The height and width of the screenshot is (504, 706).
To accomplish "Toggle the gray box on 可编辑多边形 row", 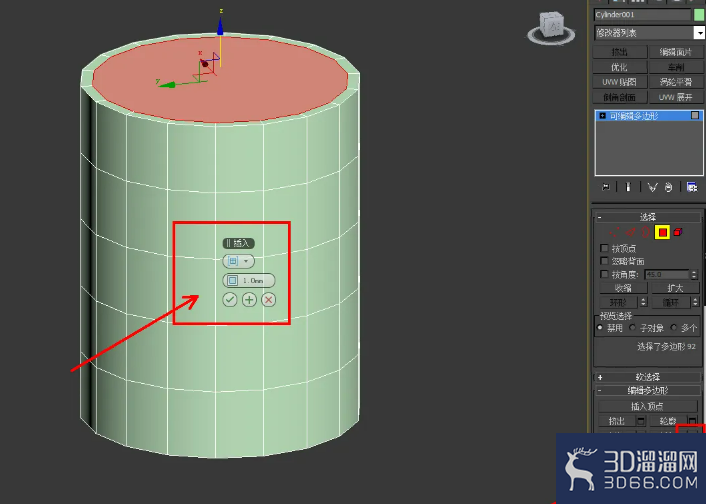I will [x=695, y=116].
